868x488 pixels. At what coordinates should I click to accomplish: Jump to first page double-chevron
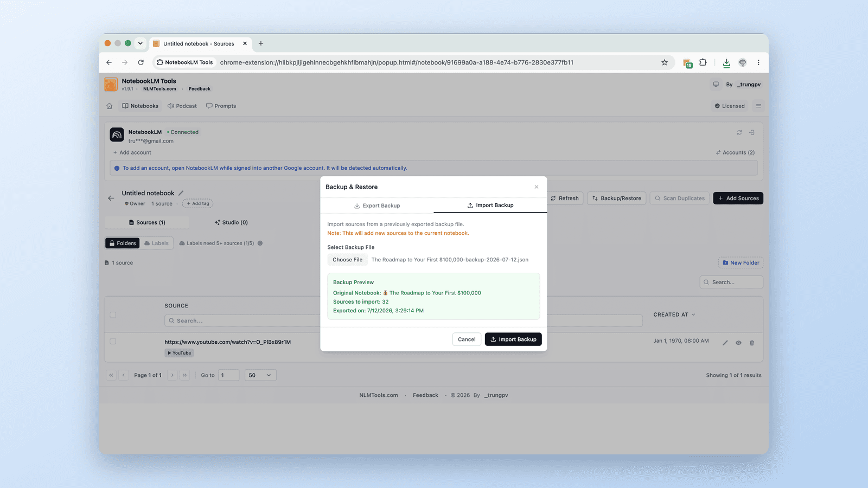click(x=111, y=375)
